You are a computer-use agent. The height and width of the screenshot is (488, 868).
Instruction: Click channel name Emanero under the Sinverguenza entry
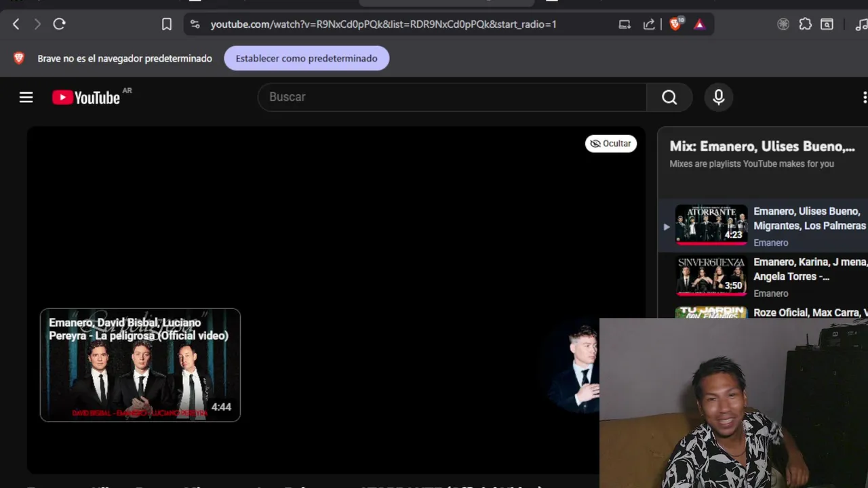(771, 293)
